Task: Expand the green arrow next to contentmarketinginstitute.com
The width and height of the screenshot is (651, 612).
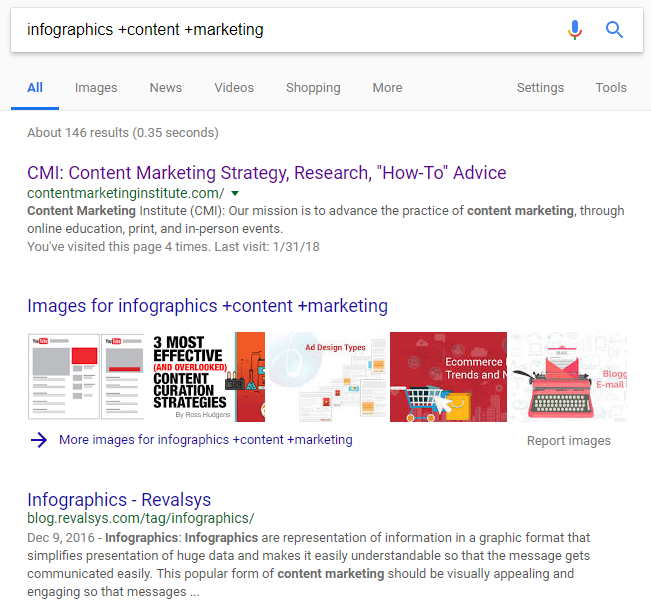Action: [235, 193]
